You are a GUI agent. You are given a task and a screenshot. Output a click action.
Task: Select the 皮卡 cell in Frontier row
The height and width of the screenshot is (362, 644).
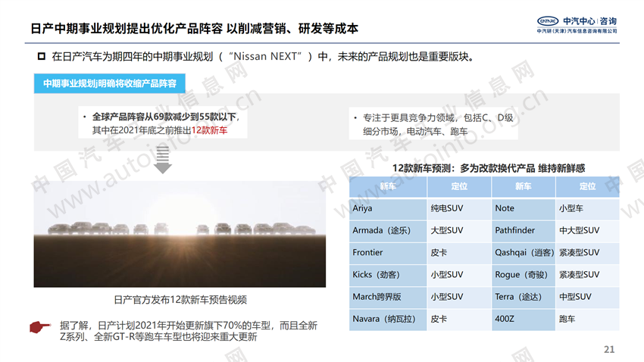coord(459,252)
